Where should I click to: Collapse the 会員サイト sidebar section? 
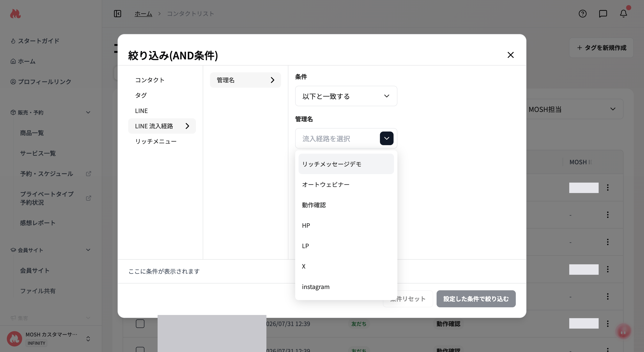pyautogui.click(x=88, y=250)
